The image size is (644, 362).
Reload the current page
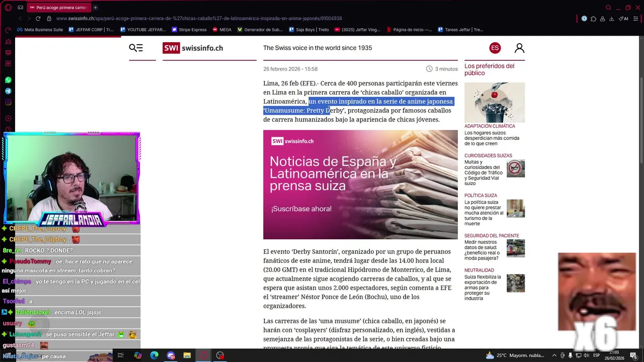[x=38, y=19]
